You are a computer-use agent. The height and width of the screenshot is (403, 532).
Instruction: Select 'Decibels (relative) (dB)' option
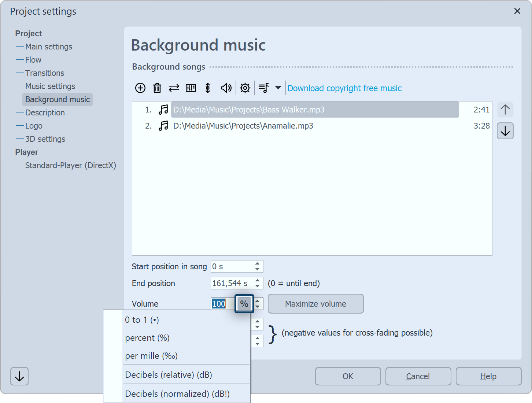click(x=169, y=375)
